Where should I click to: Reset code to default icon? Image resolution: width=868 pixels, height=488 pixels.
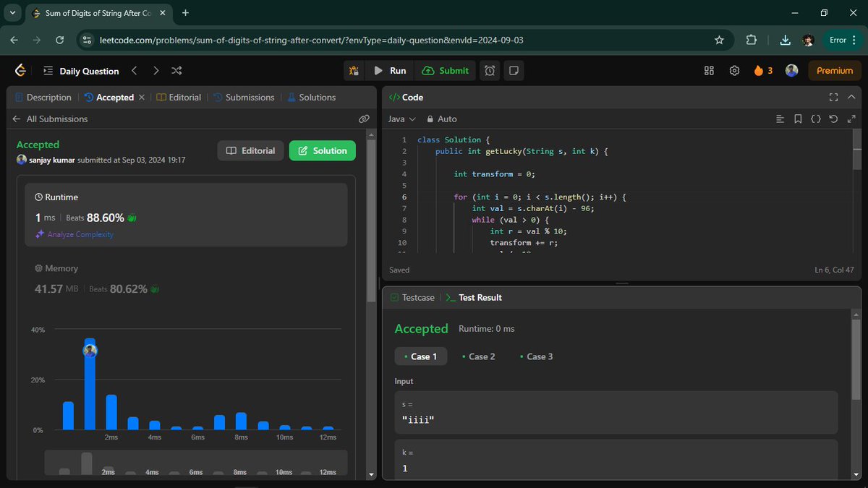pyautogui.click(x=833, y=119)
